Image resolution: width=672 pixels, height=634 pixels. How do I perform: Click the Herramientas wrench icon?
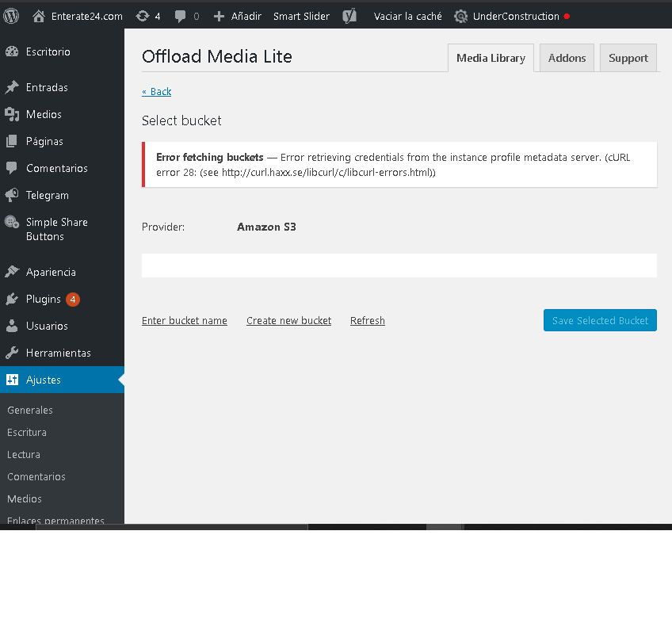(12, 353)
